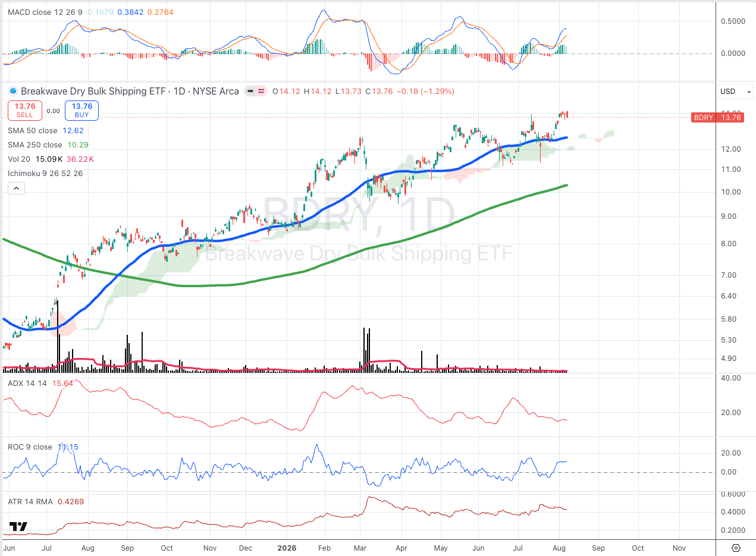
Task: Click the Apr label on time axis
Action: pyautogui.click(x=401, y=548)
